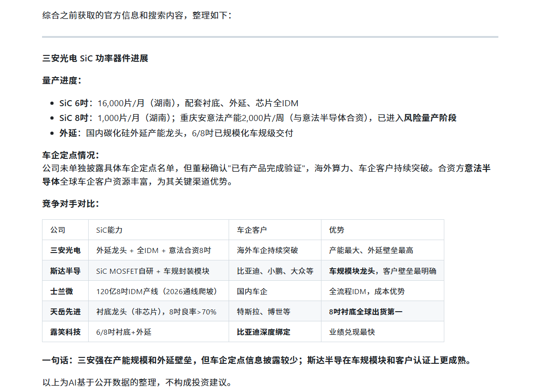Click the 'SiC 8吋' bullet line
This screenshot has width=539, height=392.
258,118
